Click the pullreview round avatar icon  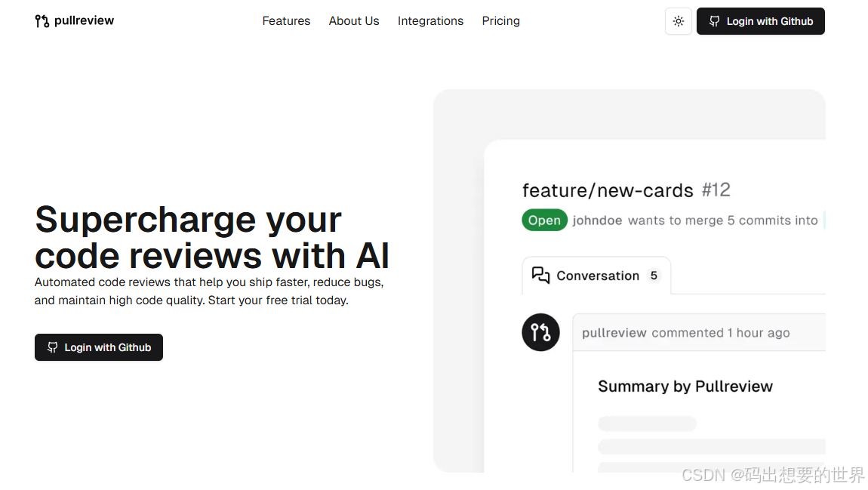(541, 332)
